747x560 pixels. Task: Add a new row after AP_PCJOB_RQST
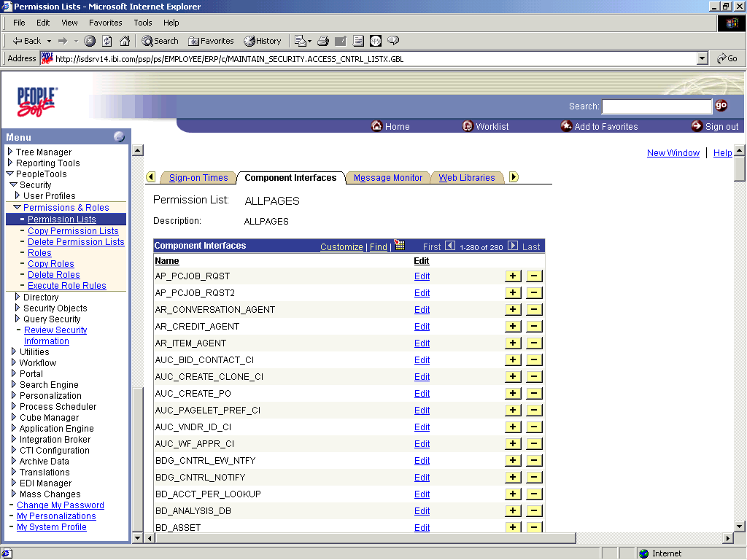(x=513, y=276)
